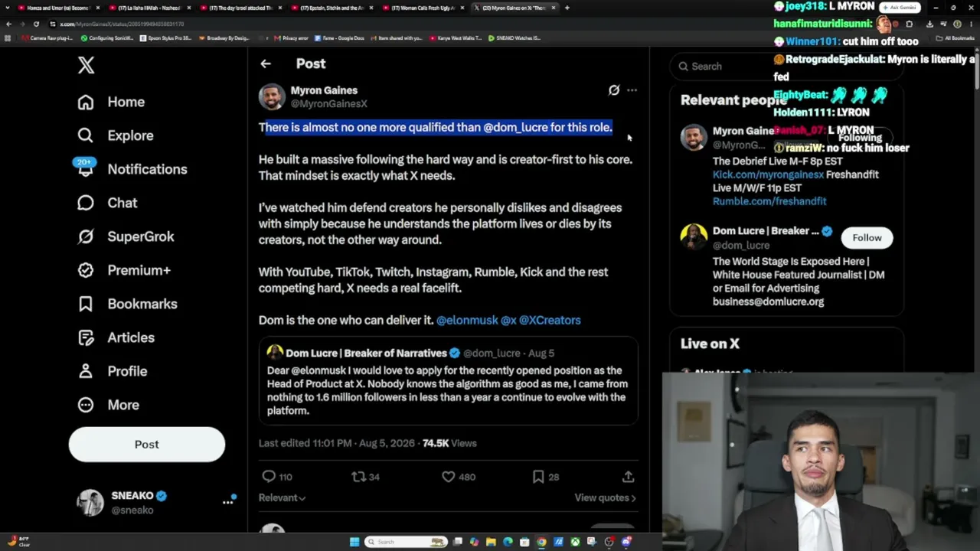The image size is (980, 551).
Task: Open Notifications with the 20+ badge
Action: 132,168
